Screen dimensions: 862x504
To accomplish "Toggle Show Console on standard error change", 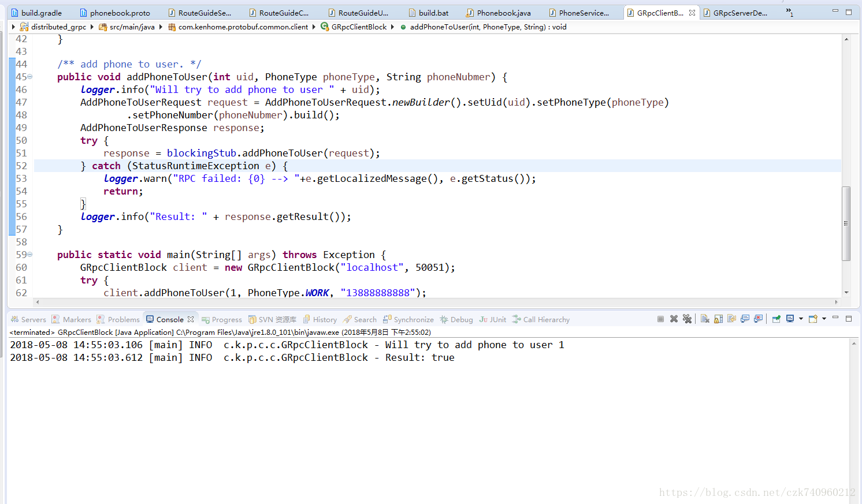I will tap(758, 319).
